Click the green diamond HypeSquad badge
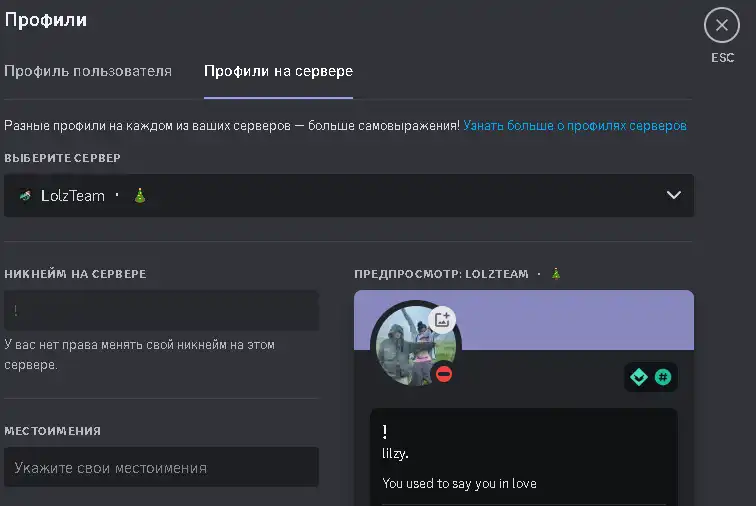 (639, 377)
